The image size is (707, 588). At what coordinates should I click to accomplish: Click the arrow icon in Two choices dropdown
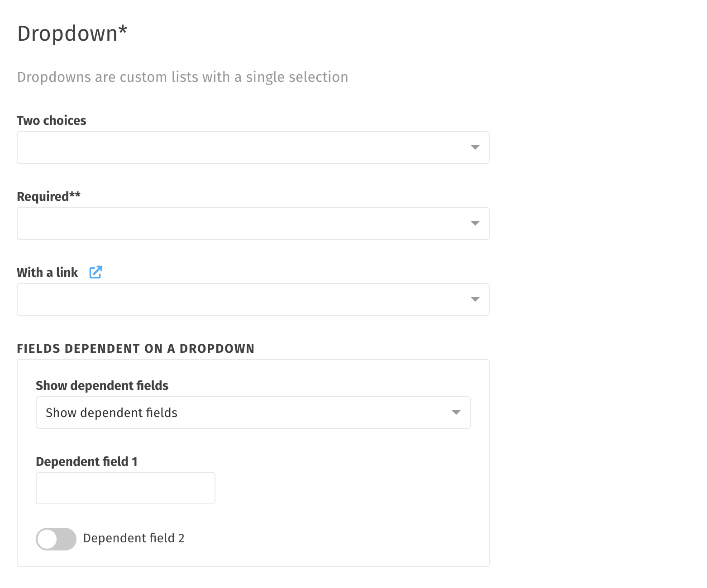(475, 147)
